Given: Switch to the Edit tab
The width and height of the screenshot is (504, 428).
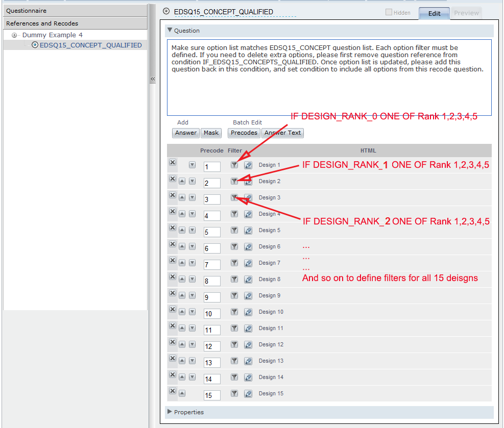Looking at the screenshot, I should coord(434,13).
